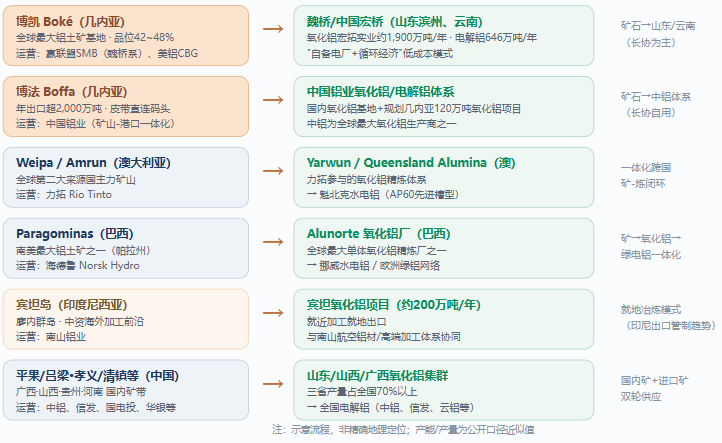Viewport: 722px width, 443px height.
Task: Select the title '平果/吕梁•孝义/清镇等 (中国)'
Action: point(97,375)
